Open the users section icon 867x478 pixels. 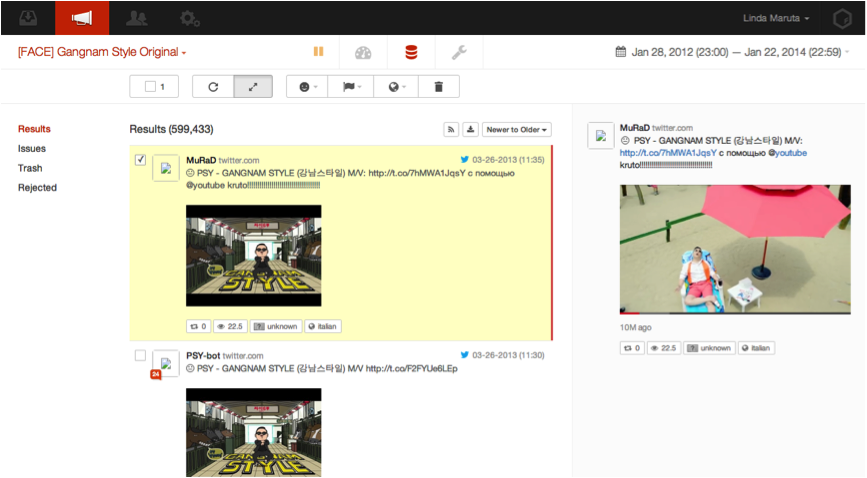pos(135,18)
